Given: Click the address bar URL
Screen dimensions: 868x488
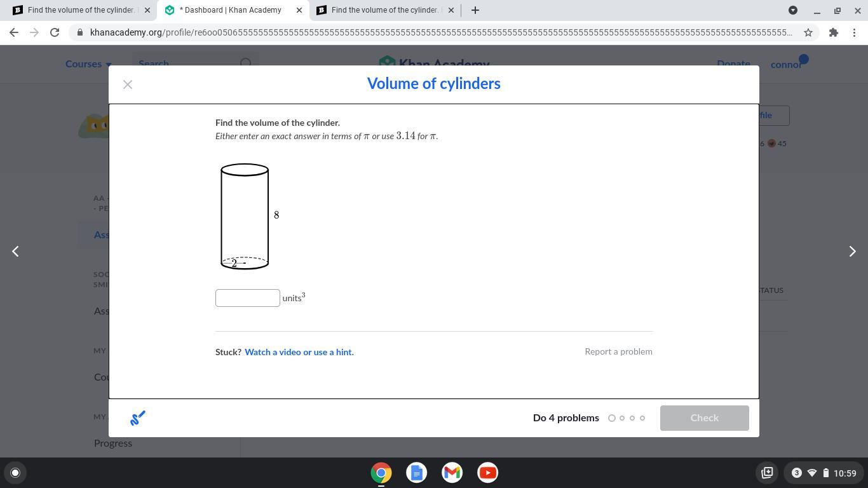Looking at the screenshot, I should pos(441,32).
